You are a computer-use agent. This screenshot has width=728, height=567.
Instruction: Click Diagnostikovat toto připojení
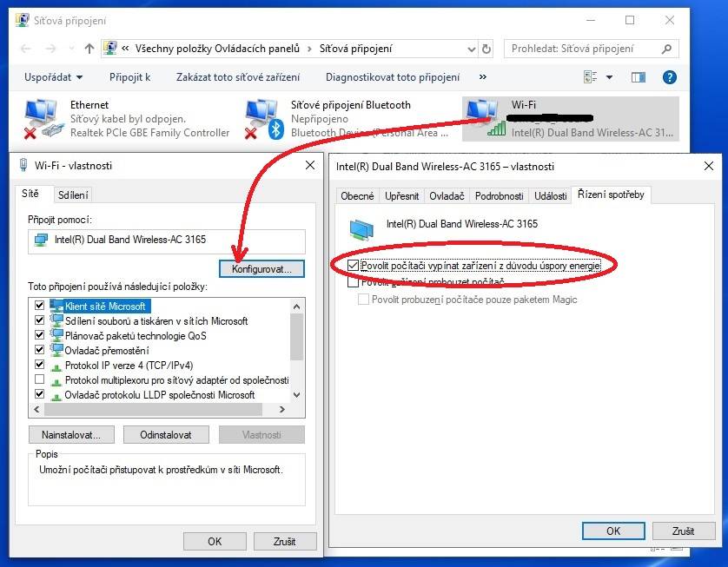pyautogui.click(x=393, y=77)
